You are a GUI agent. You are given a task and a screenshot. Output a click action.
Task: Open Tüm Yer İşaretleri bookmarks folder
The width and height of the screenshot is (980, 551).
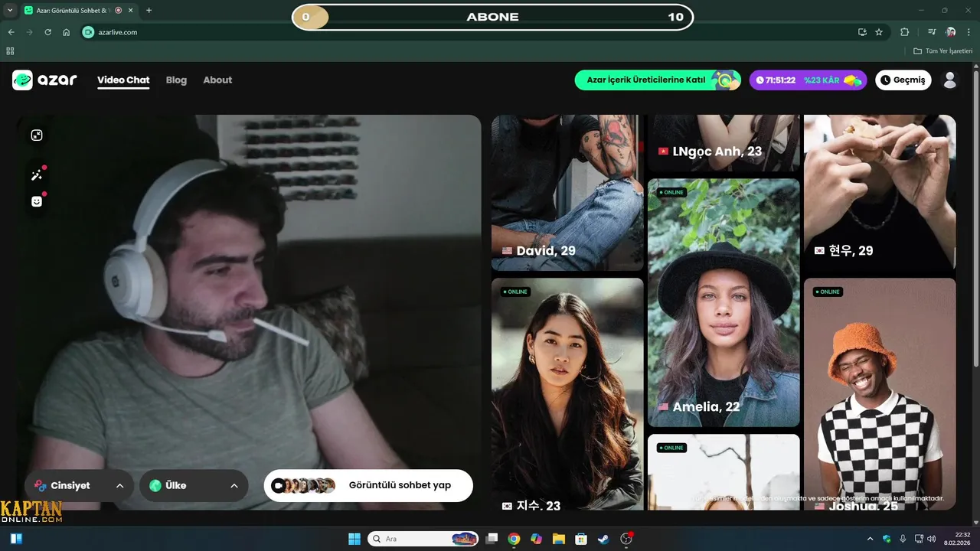[942, 51]
